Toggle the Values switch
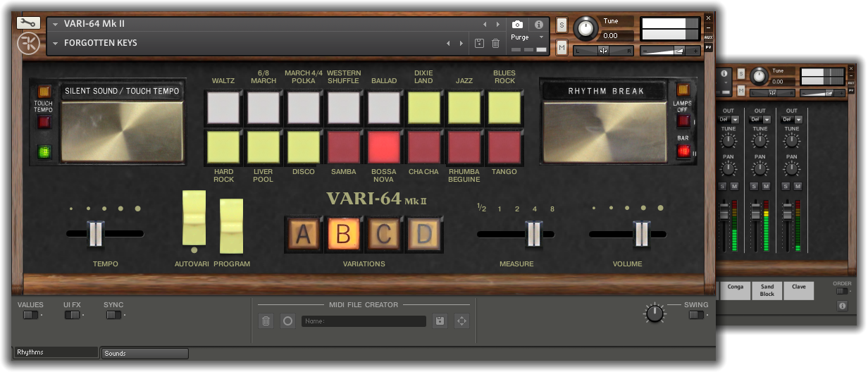The image size is (868, 372). point(30,315)
